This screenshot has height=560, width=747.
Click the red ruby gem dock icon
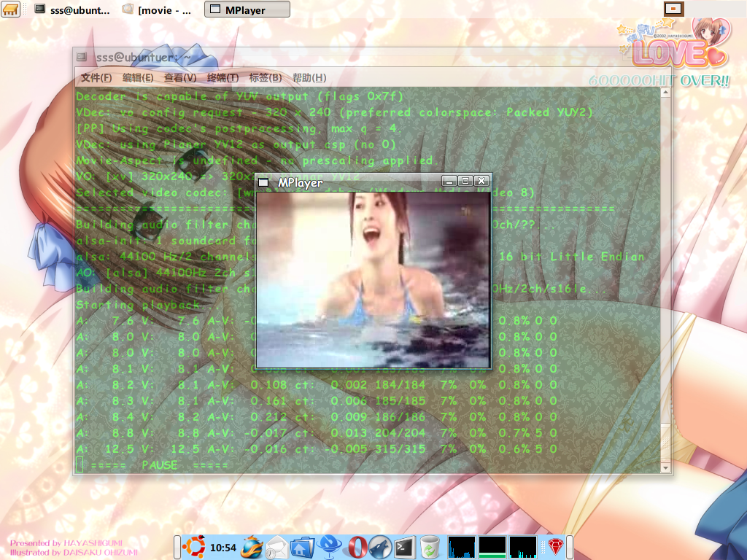click(555, 547)
